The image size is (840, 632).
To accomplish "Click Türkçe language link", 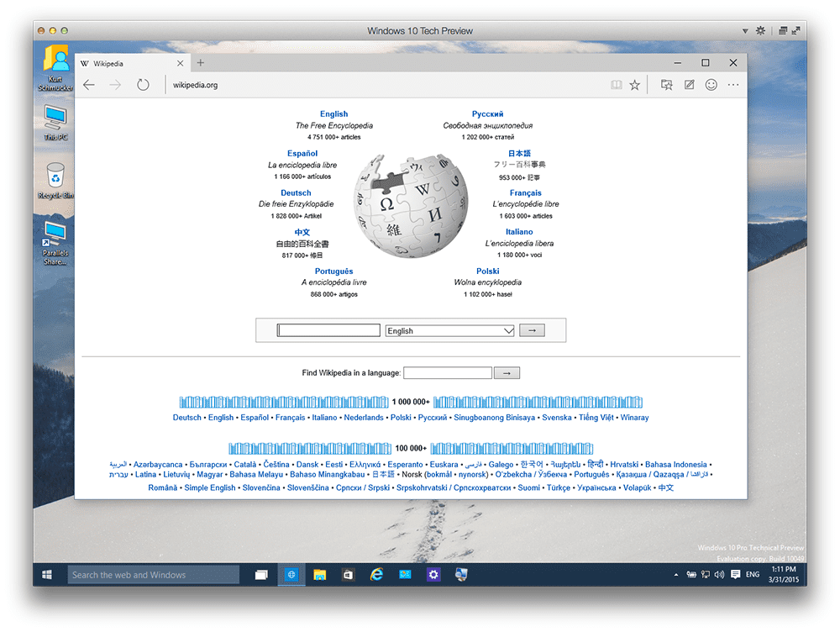I will [x=559, y=487].
